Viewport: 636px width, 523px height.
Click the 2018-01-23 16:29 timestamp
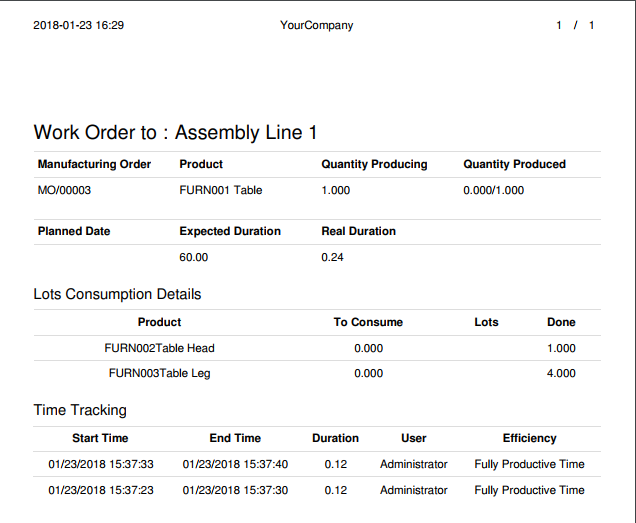78,25
